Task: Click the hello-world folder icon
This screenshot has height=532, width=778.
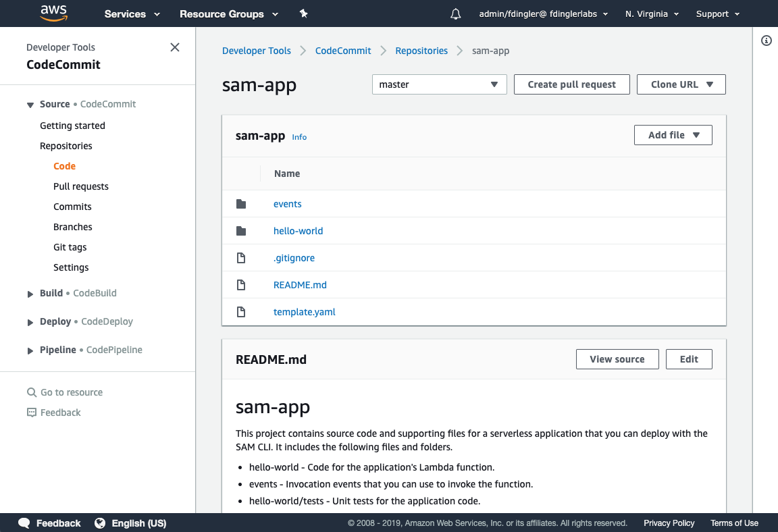Action: pyautogui.click(x=241, y=230)
